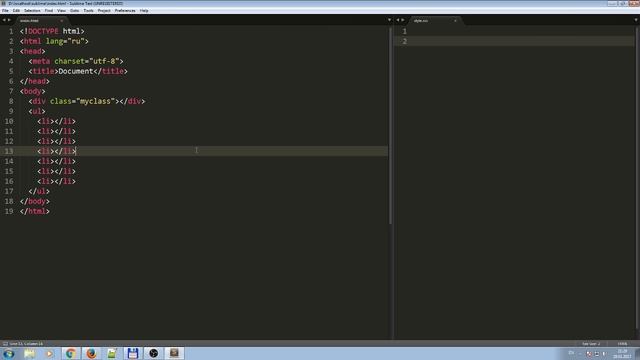Click the Line 13, Column status text
Screen dimensions: 640x360
click(x=26, y=344)
